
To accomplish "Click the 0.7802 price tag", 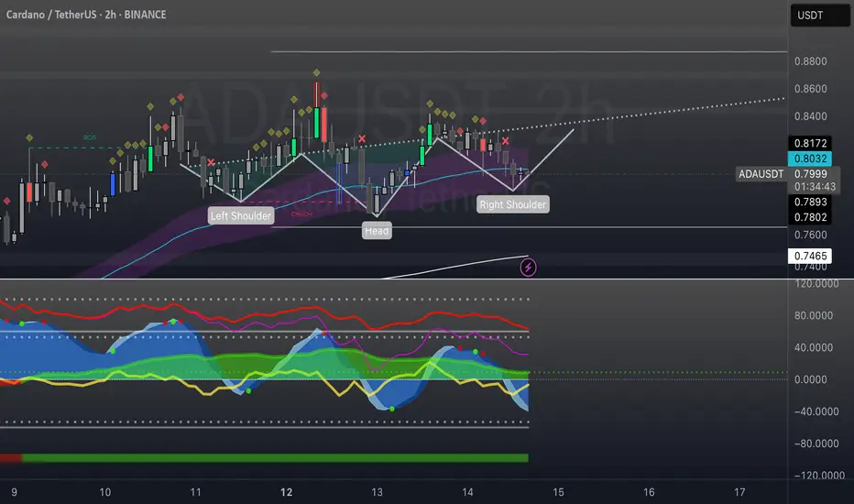I will point(810,217).
